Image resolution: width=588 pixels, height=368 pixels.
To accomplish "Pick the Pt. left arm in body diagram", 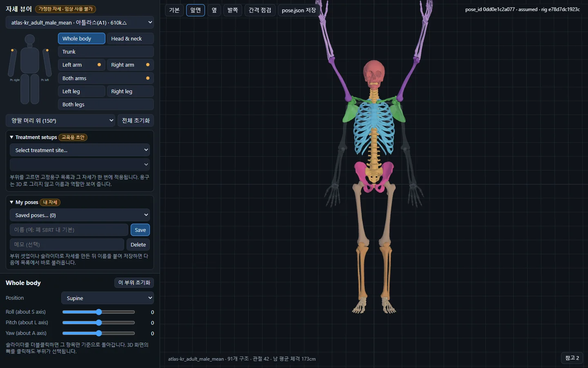I will pyautogui.click(x=47, y=63).
